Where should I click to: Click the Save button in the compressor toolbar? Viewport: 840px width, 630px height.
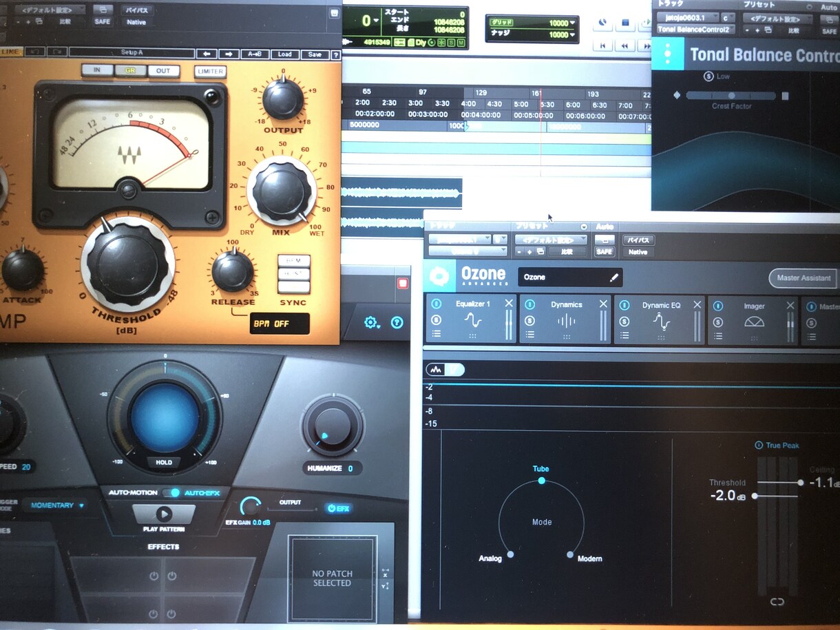[315, 54]
